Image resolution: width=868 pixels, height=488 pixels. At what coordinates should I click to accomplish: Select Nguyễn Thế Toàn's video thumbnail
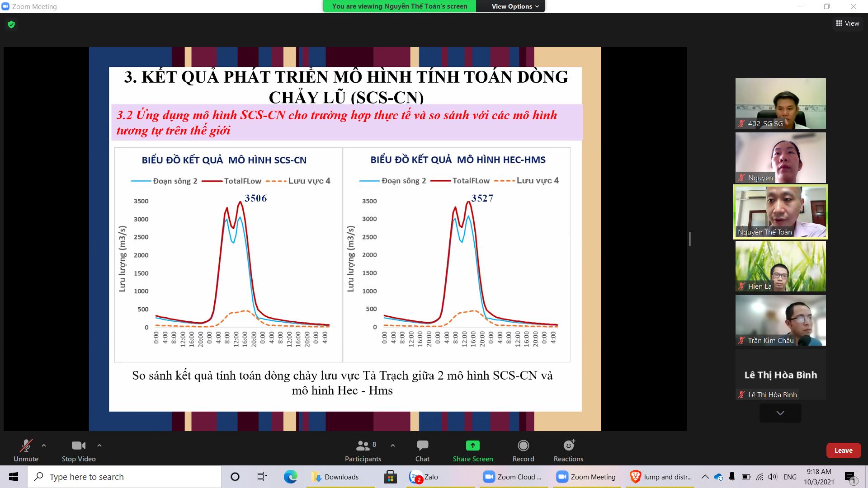[x=780, y=211]
